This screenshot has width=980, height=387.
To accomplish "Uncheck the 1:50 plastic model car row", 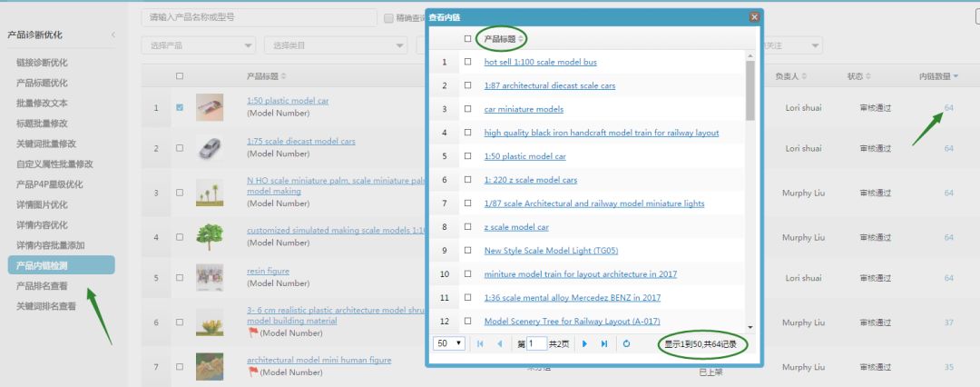I will [x=180, y=107].
